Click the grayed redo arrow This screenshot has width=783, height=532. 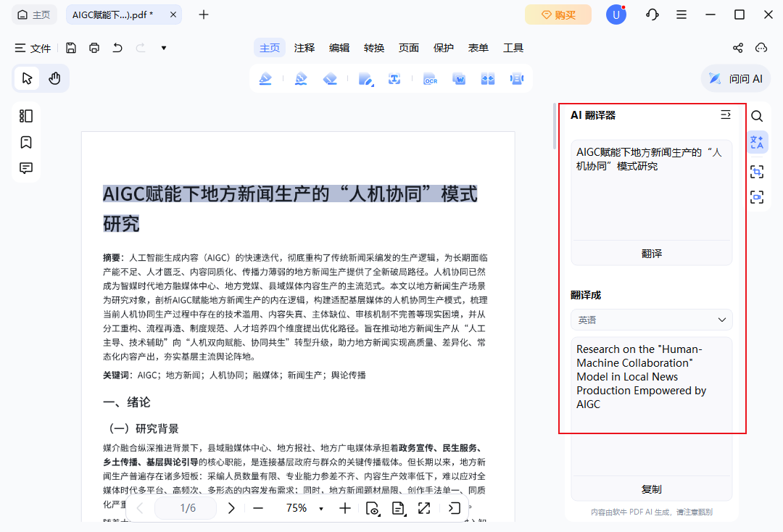(141, 48)
